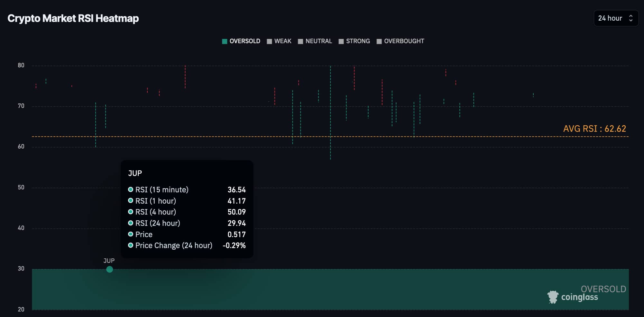Viewport: 644px width, 317px height.
Task: Click the JUP label above the dot
Action: click(x=109, y=261)
